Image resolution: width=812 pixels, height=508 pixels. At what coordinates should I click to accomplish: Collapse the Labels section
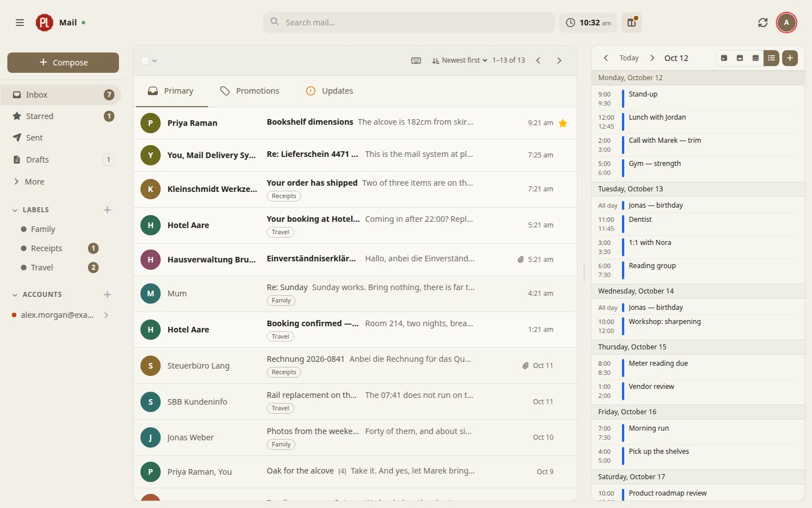15,210
